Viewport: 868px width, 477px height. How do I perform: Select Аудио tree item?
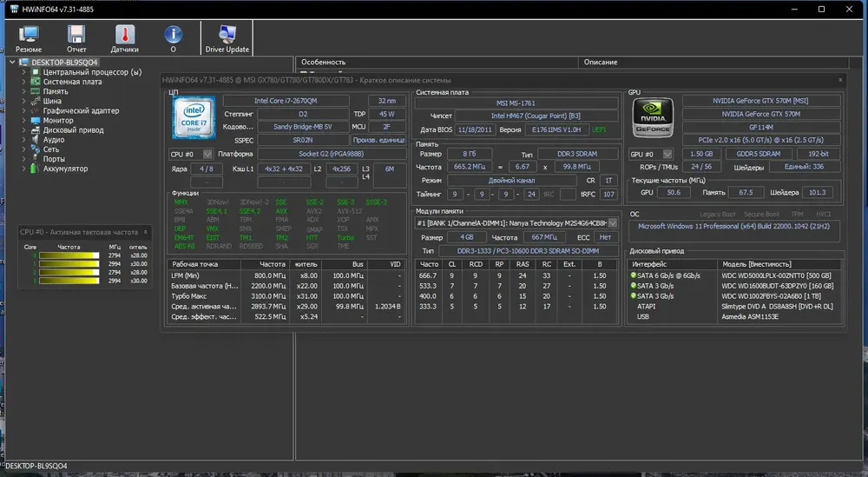54,140
